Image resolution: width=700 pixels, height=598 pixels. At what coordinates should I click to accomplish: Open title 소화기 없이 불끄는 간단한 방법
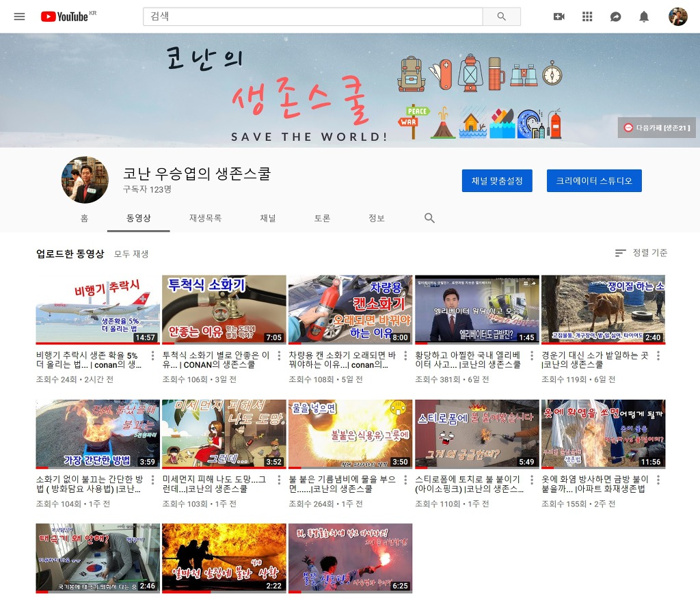pyautogui.click(x=90, y=484)
